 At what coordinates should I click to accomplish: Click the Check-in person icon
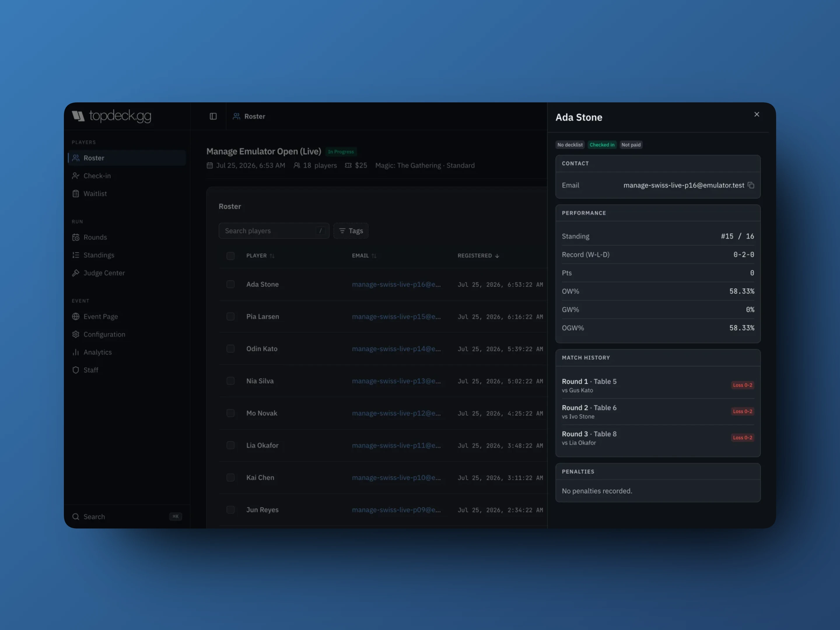(x=76, y=176)
